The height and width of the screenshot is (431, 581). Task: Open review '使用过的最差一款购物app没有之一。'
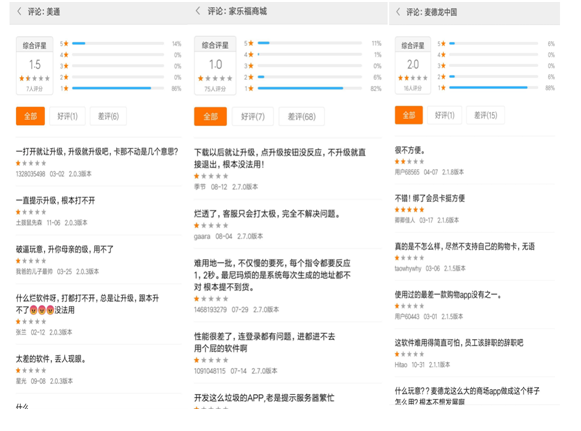pyautogui.click(x=448, y=295)
